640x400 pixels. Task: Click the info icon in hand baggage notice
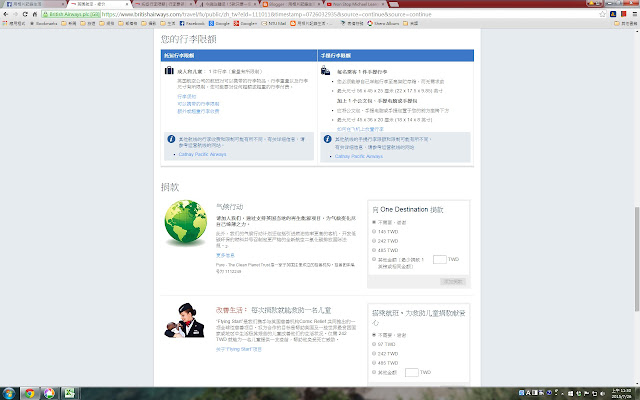click(327, 139)
